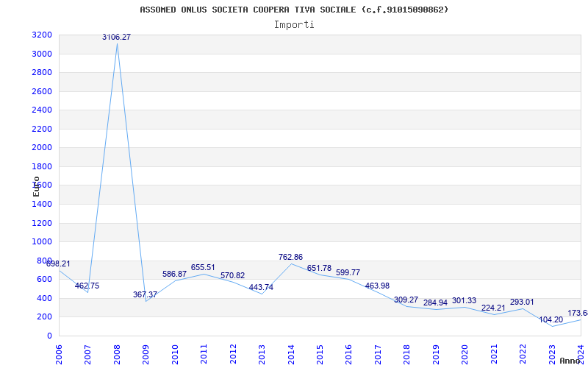
Task: Click data label 462.75
Action: point(87,286)
